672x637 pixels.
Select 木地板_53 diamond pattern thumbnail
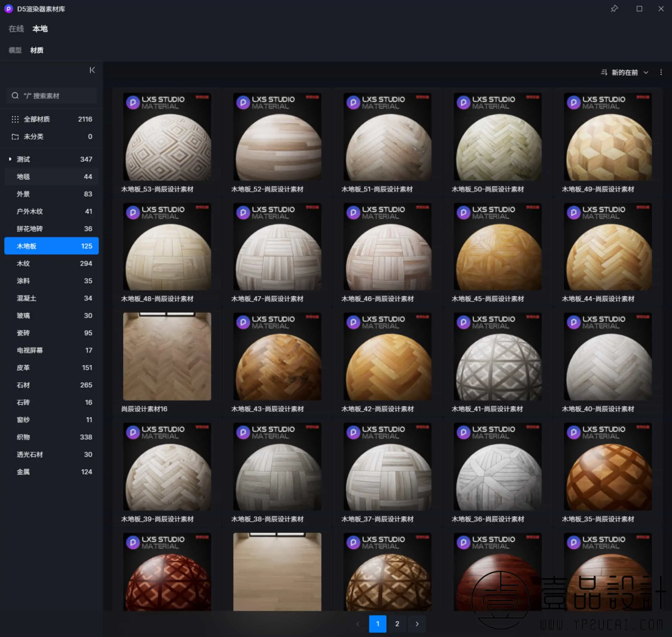coord(167,137)
